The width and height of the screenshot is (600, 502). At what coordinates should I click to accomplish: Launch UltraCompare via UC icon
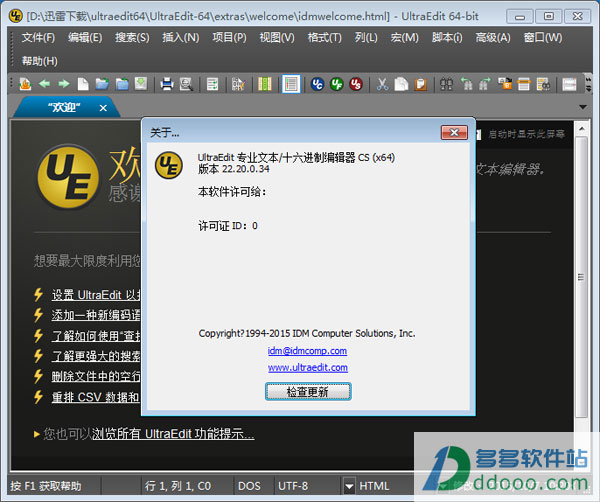tap(317, 84)
